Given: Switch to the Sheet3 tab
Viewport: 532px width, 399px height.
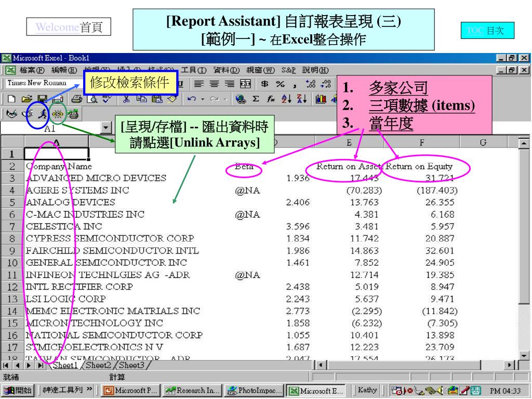Looking at the screenshot, I should [131, 365].
